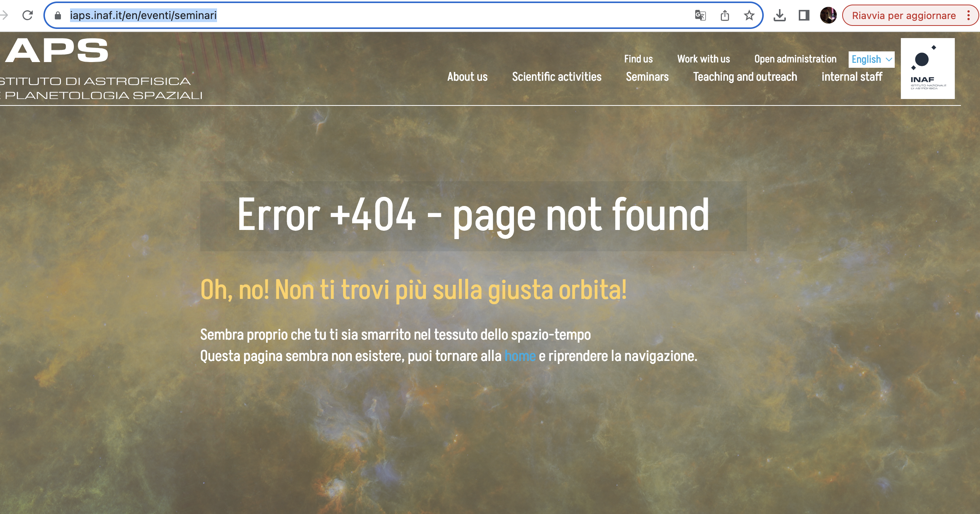Image resolution: width=980 pixels, height=514 pixels.
Task: Open Chrome three-dot menu
Action: (969, 15)
